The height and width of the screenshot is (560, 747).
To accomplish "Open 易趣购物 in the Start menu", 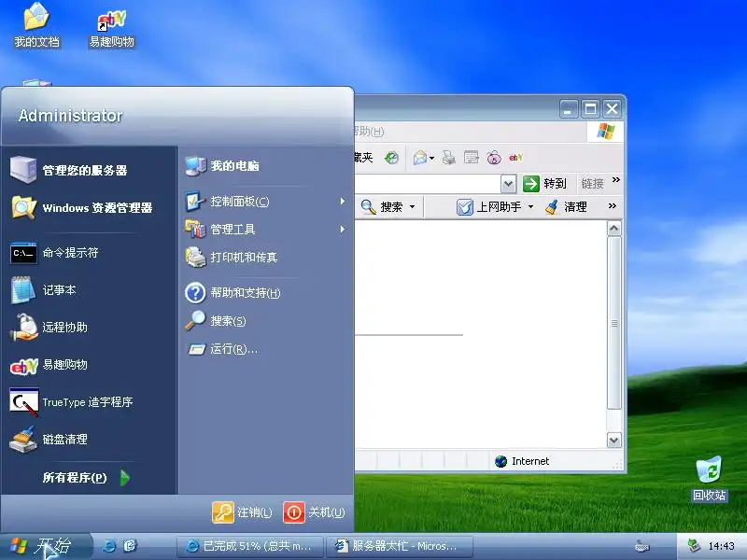I will (x=49, y=365).
